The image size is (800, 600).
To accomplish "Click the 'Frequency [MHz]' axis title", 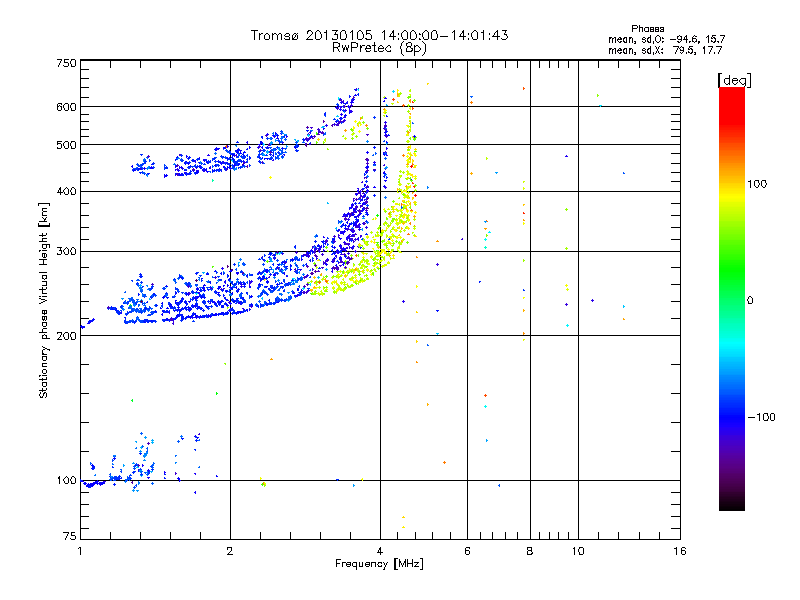I will point(379,564).
